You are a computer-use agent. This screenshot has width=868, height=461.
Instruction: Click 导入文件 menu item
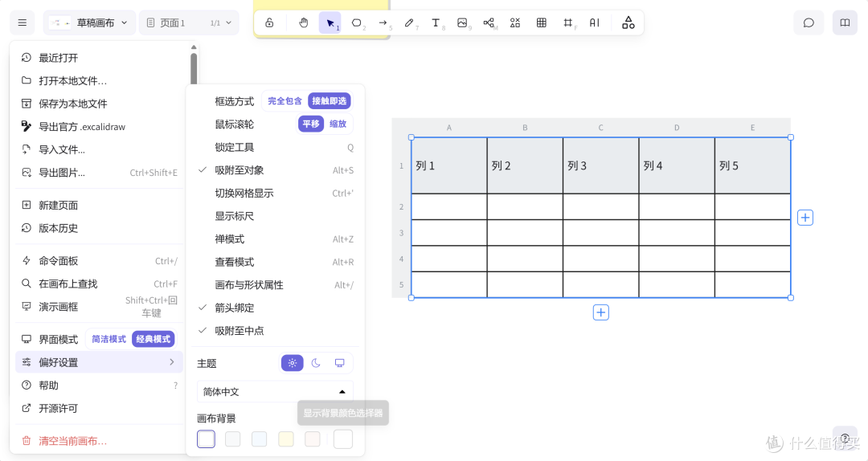(99, 149)
